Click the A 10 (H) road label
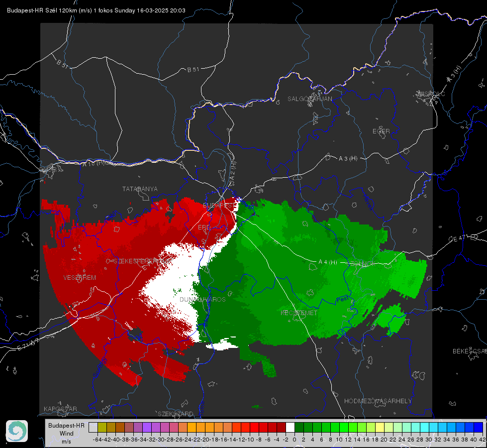 (94, 163)
